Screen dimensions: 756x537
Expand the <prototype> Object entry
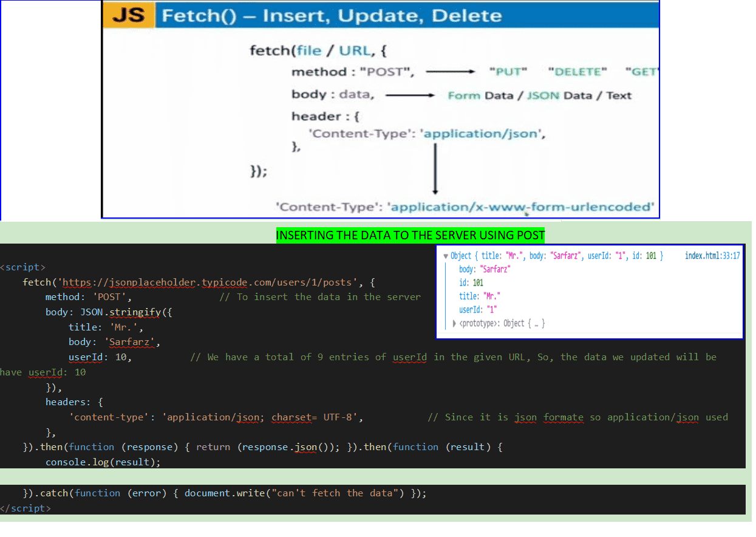454,323
